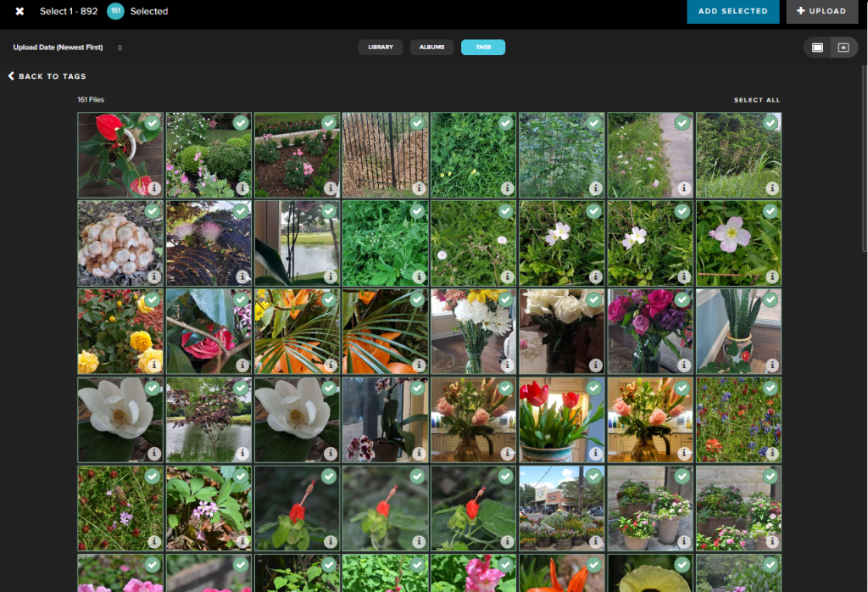868x592 pixels.
Task: Uncheck the white roses bouquet photo
Action: point(594,299)
